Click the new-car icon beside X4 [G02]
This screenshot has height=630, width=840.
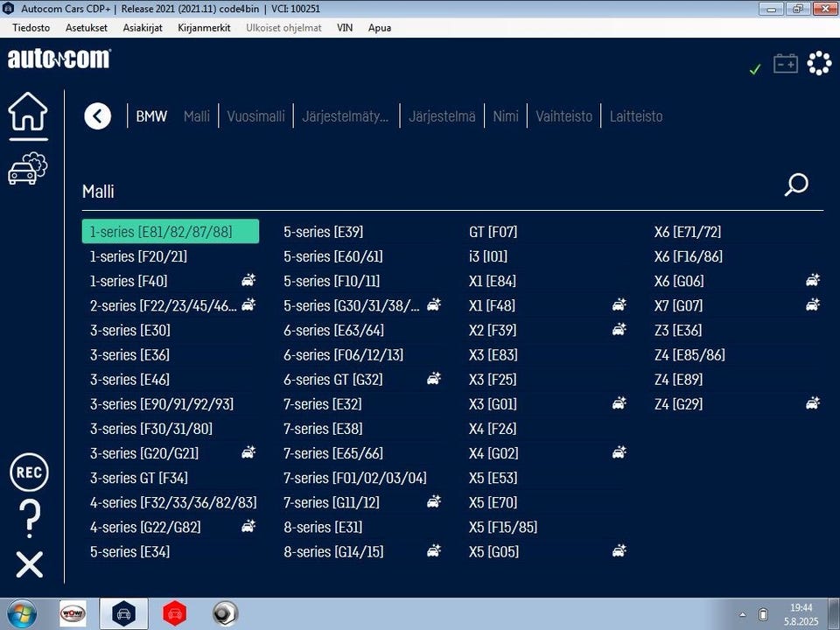point(619,452)
